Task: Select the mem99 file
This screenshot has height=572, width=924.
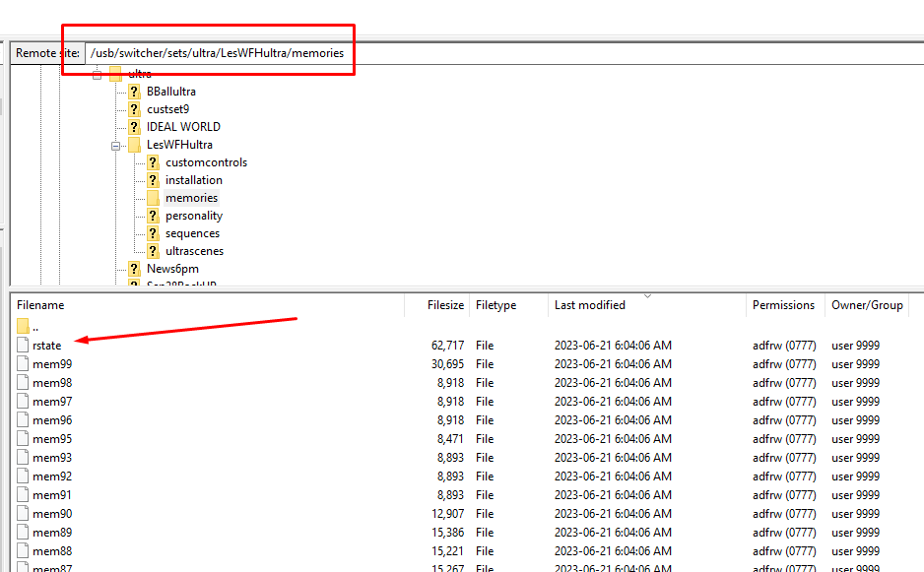Action: [x=52, y=364]
